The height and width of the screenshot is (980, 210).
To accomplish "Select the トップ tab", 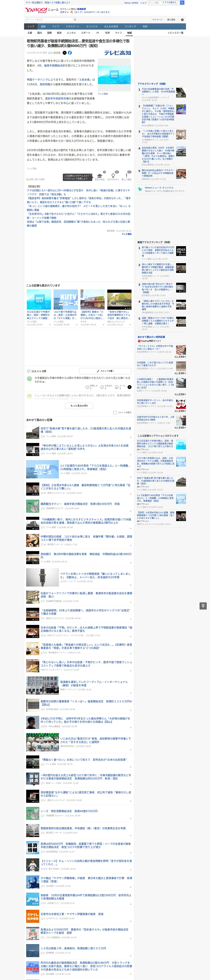I will [x=31, y=26].
